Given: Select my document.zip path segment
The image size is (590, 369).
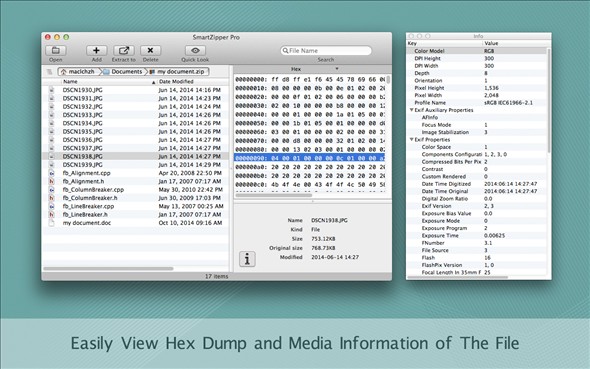Looking at the screenshot, I should 178,71.
